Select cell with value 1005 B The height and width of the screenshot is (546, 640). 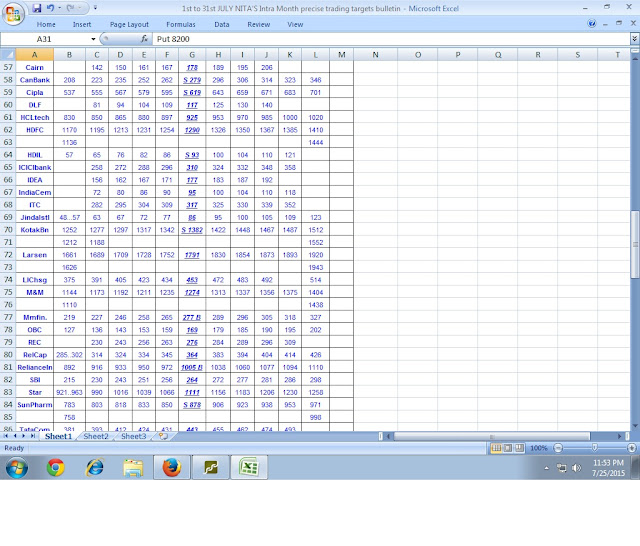[192, 367]
